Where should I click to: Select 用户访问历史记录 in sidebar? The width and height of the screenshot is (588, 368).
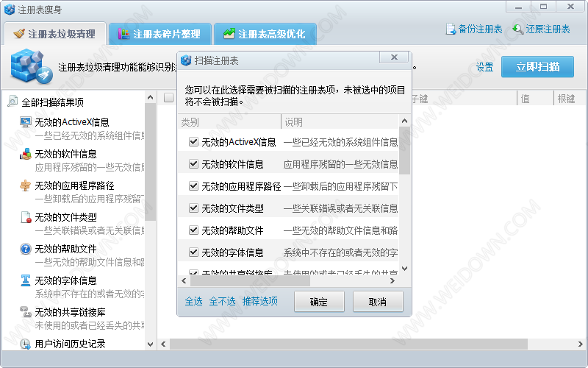70,344
